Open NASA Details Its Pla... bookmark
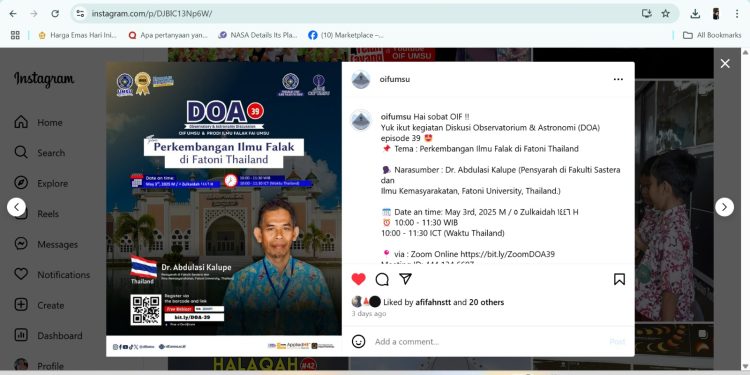The width and height of the screenshot is (750, 375). tap(258, 35)
